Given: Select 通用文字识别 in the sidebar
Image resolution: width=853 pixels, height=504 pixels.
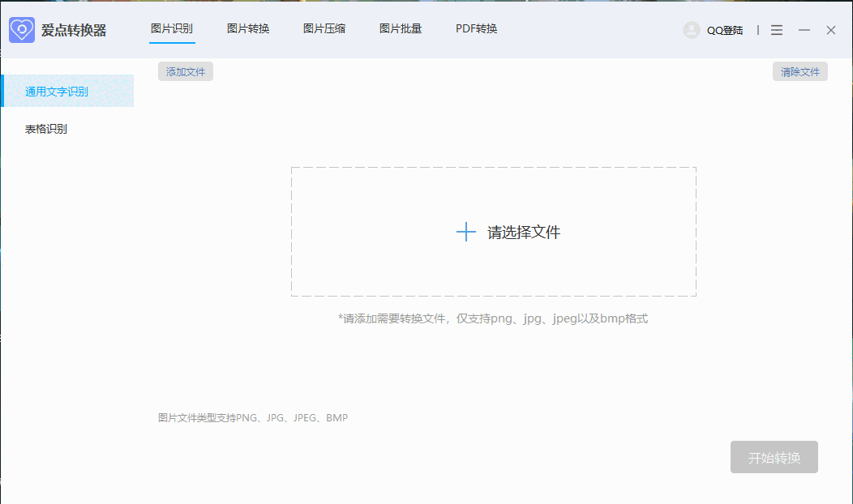Looking at the screenshot, I should (x=57, y=92).
